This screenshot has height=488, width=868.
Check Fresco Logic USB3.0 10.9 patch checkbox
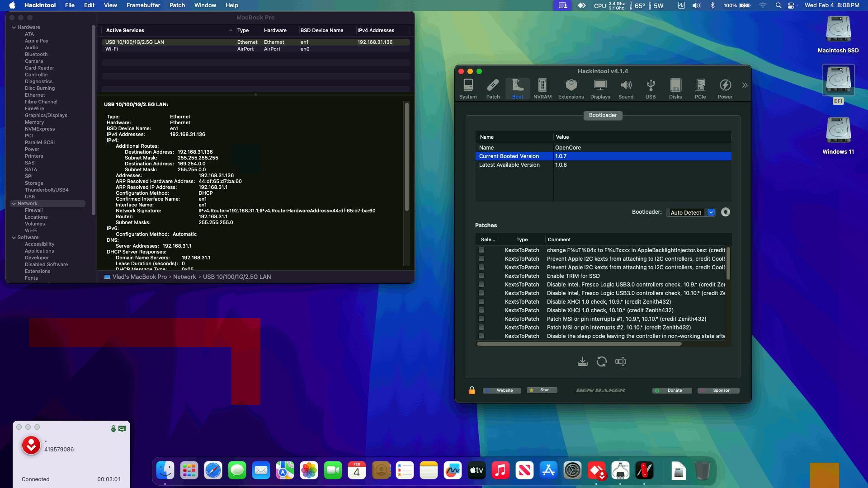click(481, 284)
